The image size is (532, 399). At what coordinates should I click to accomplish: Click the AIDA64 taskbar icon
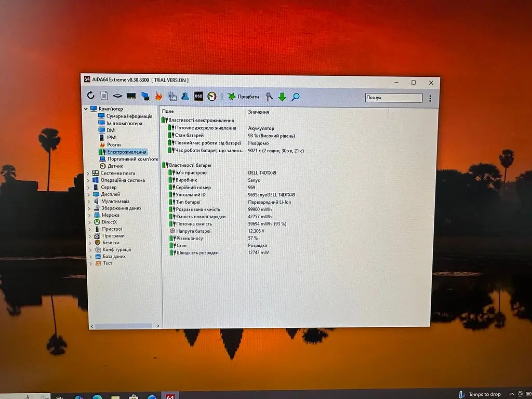(170, 396)
